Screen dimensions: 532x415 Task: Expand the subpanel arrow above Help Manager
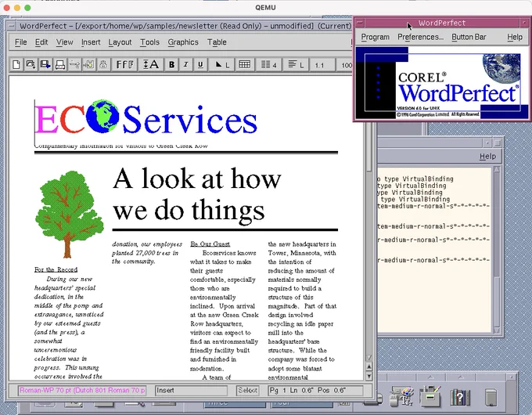460,377
